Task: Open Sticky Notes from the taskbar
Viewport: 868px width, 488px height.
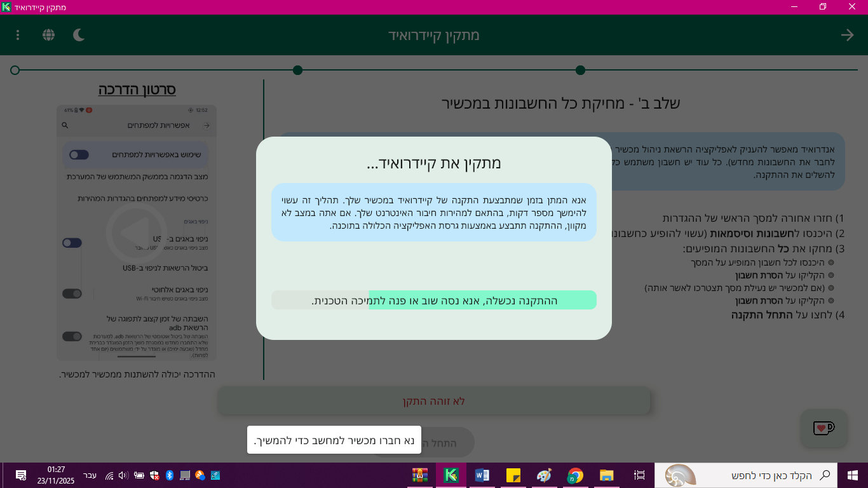Action: 513,475
